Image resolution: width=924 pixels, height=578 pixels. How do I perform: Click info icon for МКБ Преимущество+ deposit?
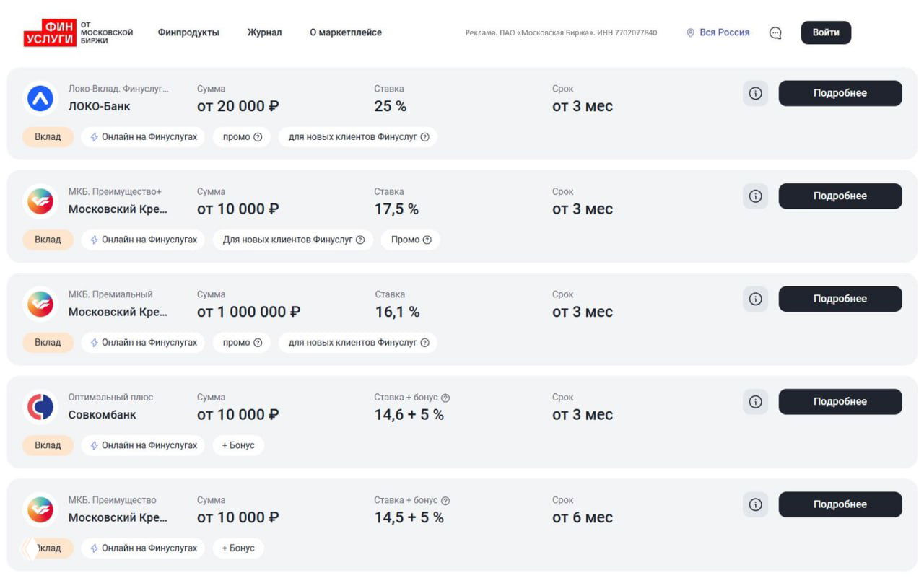point(755,196)
